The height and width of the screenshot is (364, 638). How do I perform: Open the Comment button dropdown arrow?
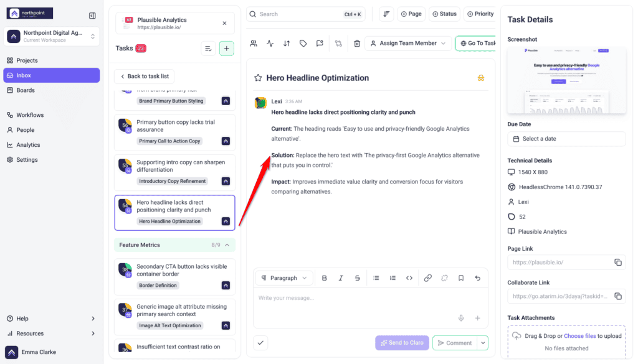click(x=483, y=343)
